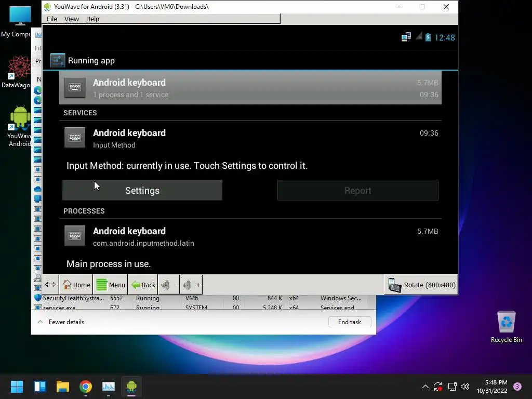Open the File menu in YouWave
Screen dimensions: 532x399
pos(51,19)
